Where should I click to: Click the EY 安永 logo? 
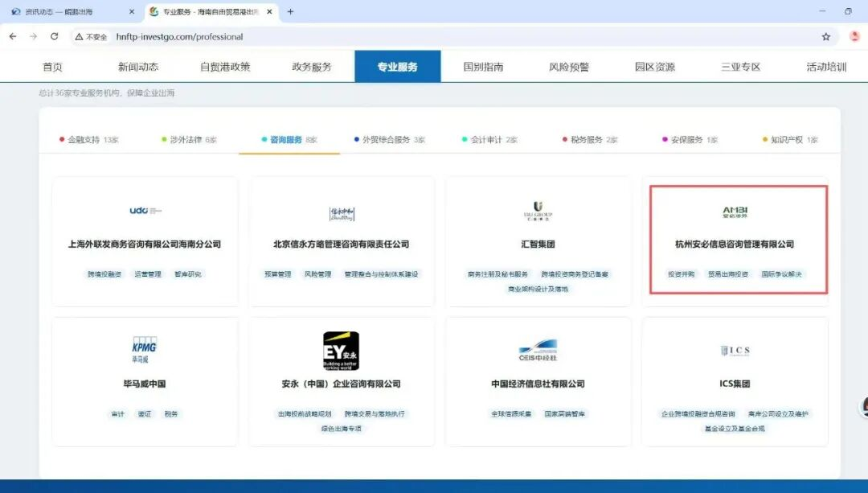(x=341, y=351)
